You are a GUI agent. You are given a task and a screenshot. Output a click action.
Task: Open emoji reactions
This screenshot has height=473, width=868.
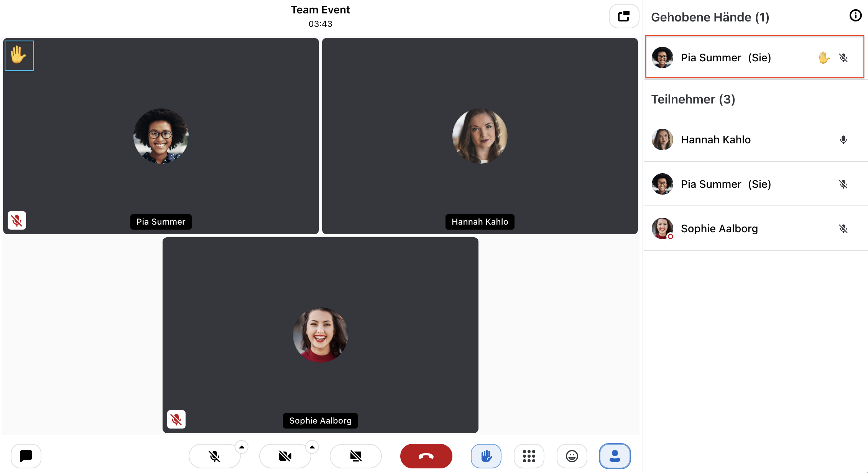point(572,456)
